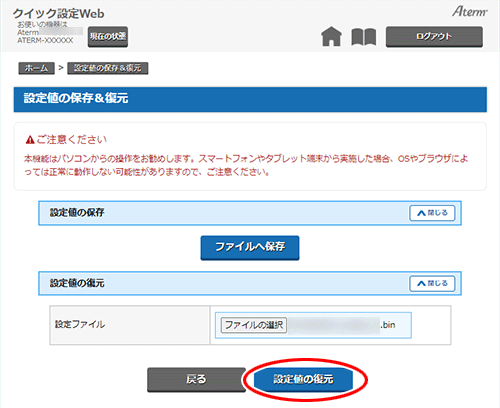Screen dimensions: 500x408
Task: Click the 設定値の保存 section header text
Action: (77, 212)
